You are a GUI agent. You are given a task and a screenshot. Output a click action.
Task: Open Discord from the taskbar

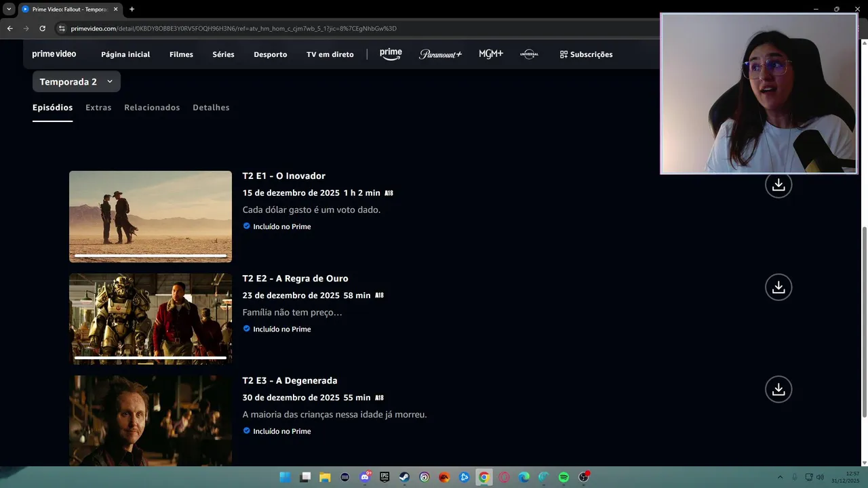click(366, 477)
